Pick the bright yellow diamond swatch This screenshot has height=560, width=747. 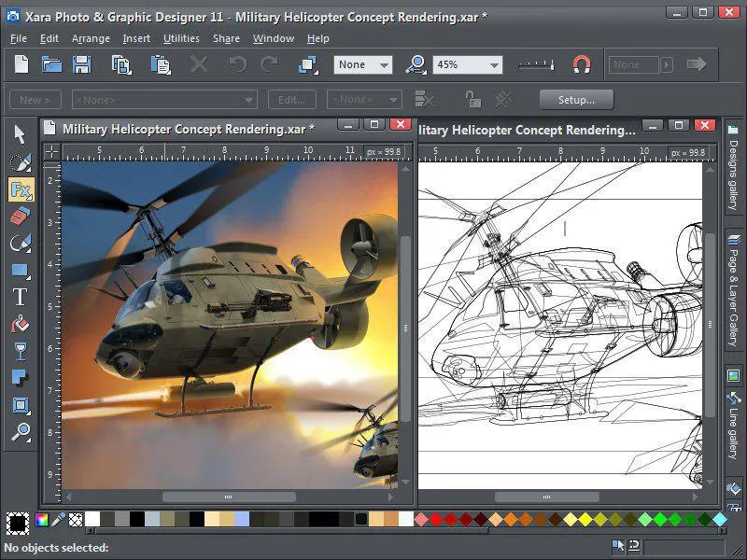point(585,519)
